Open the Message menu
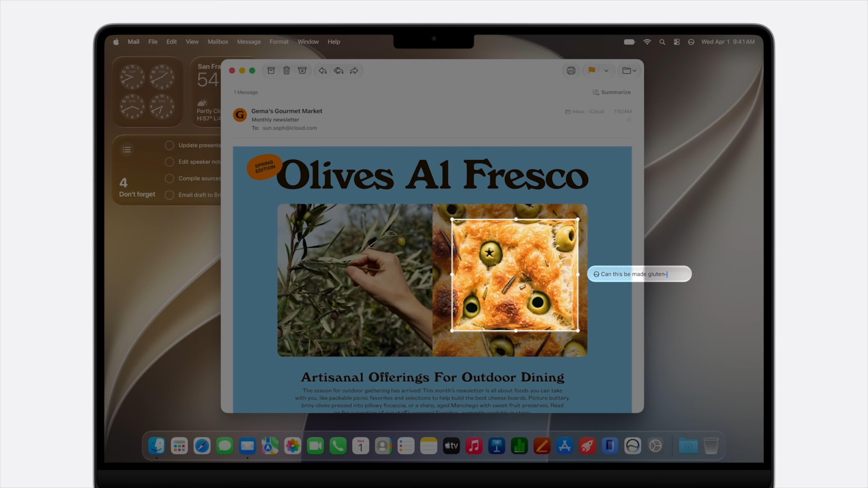The image size is (868, 488). [x=249, y=42]
